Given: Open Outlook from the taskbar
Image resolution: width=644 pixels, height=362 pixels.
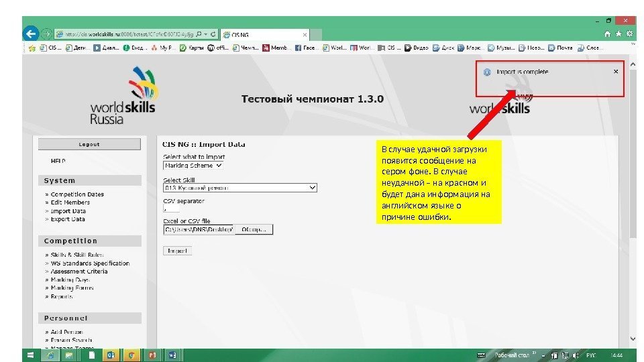Looking at the screenshot, I should [x=111, y=355].
